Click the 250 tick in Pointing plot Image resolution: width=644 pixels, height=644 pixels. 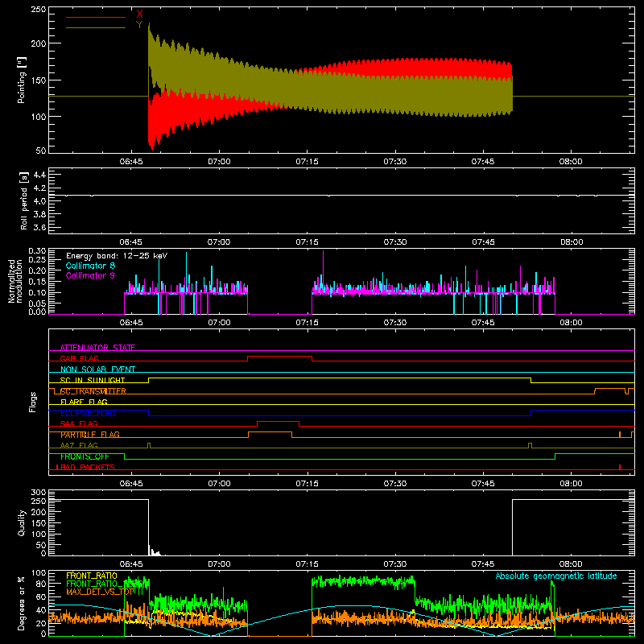tap(38, 10)
